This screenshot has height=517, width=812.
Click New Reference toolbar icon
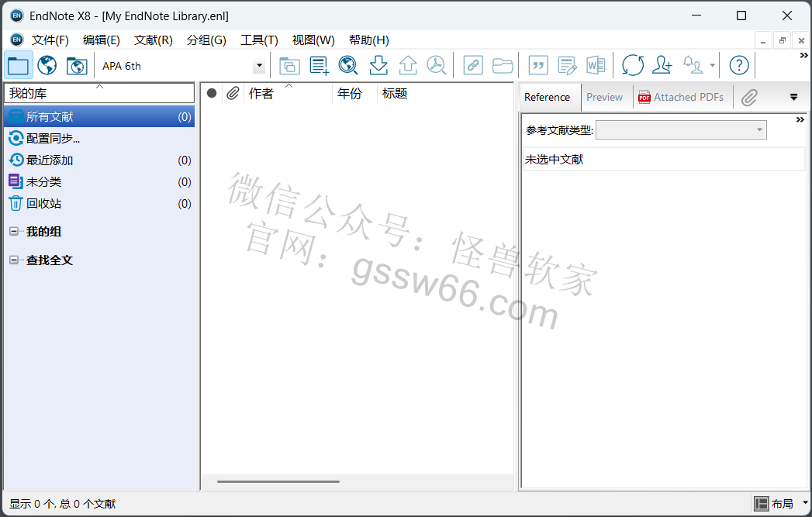coord(319,66)
